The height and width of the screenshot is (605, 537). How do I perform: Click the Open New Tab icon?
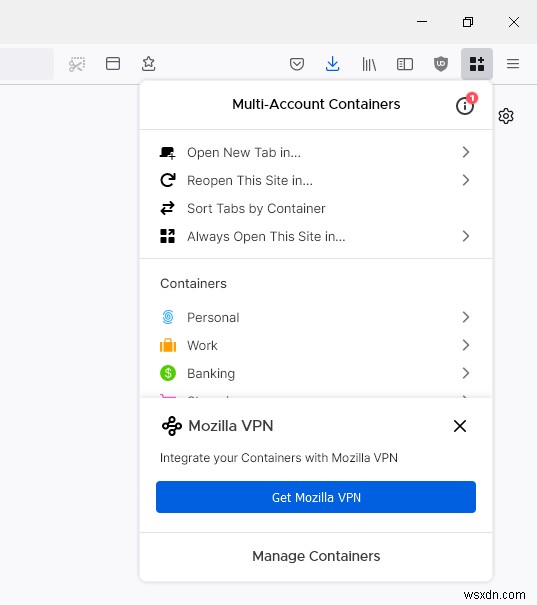click(167, 153)
